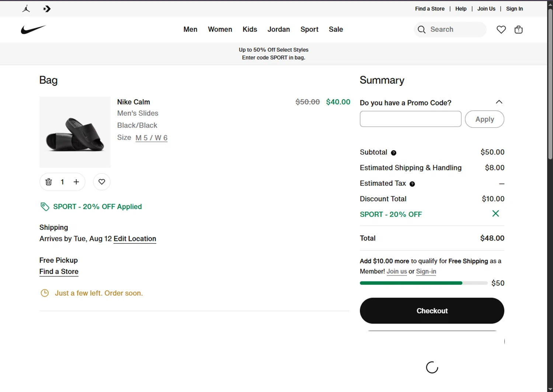Screen dimensions: 553x392
Task: Open the Men navigation menu
Action: click(190, 30)
